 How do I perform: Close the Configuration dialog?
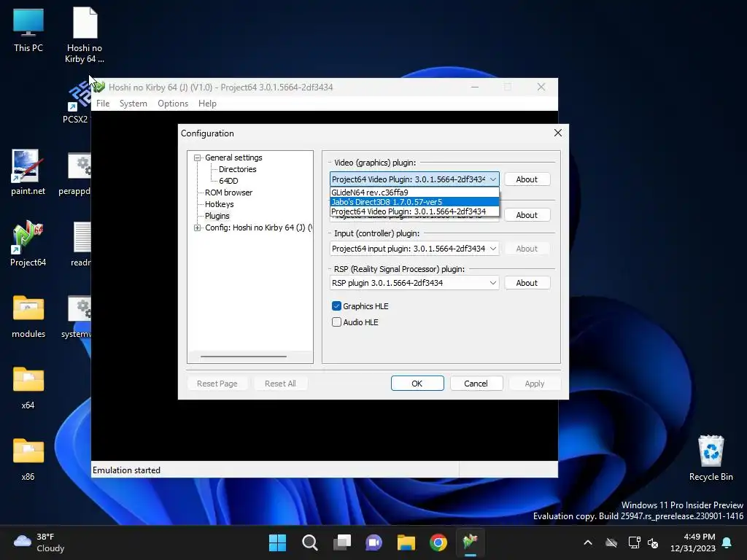(558, 133)
